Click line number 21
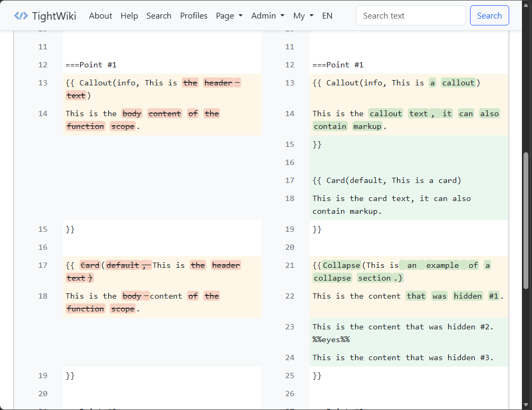This screenshot has width=532, height=410. [x=289, y=265]
